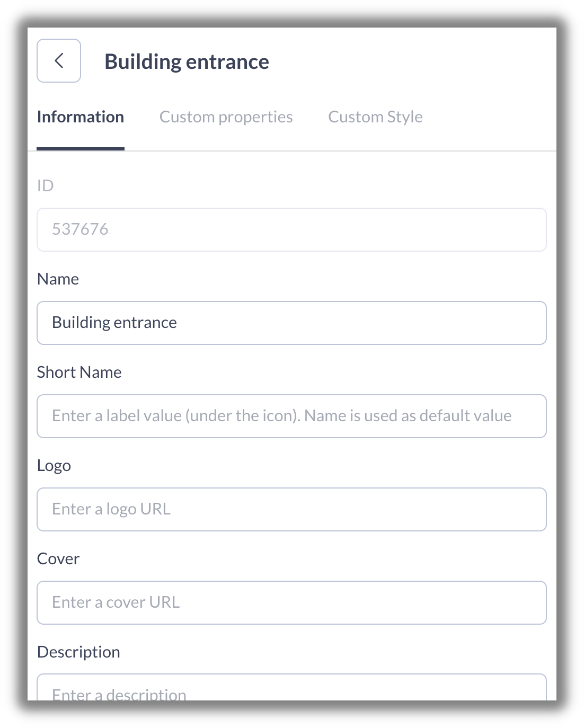Click the ID field label
This screenshot has width=584, height=728.
pos(46,186)
